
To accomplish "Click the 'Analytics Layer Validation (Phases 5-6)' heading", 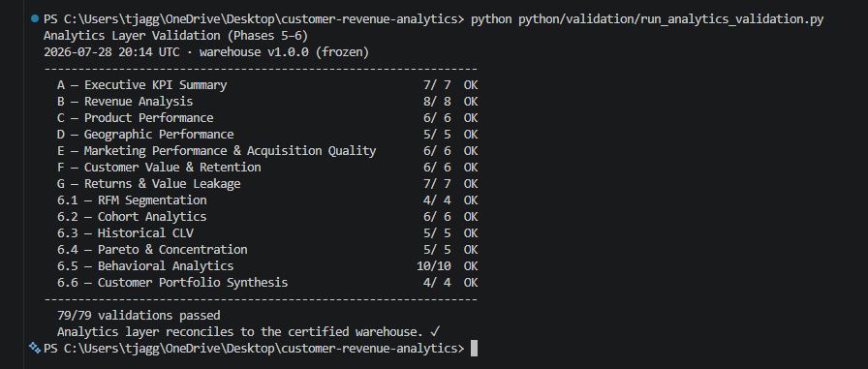I will [x=175, y=37].
